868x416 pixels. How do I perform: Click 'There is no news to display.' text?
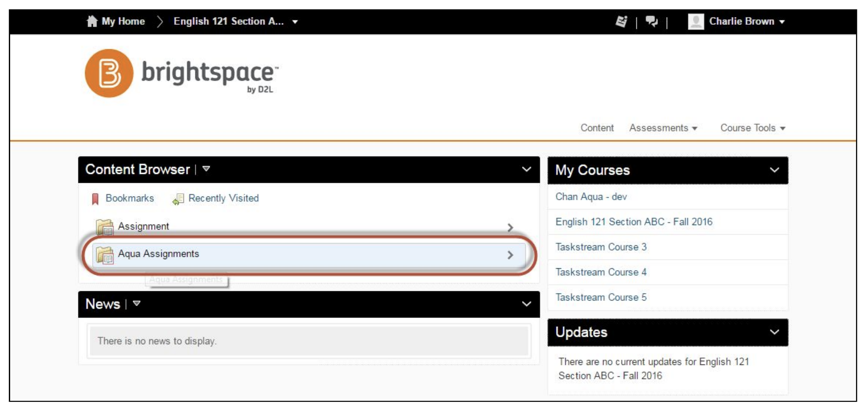tap(157, 341)
